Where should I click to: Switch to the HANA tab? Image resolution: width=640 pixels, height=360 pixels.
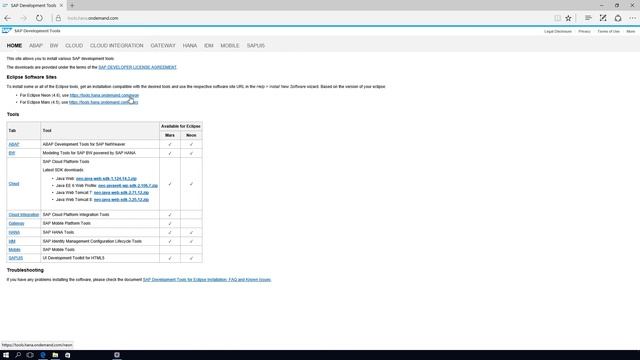[190, 46]
